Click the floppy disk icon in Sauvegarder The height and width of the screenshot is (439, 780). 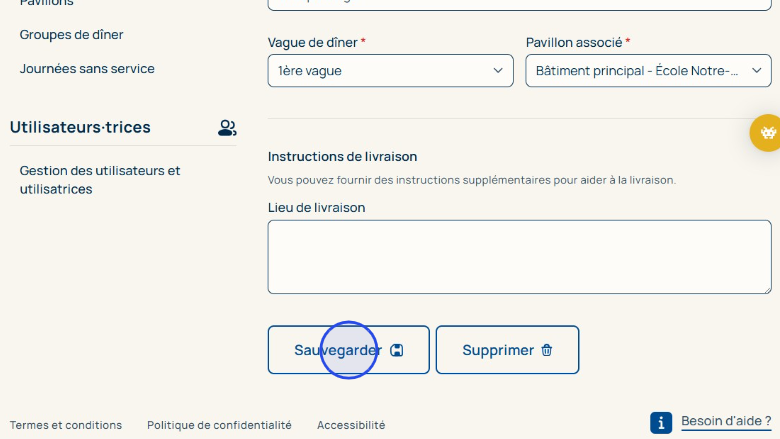pyautogui.click(x=397, y=350)
